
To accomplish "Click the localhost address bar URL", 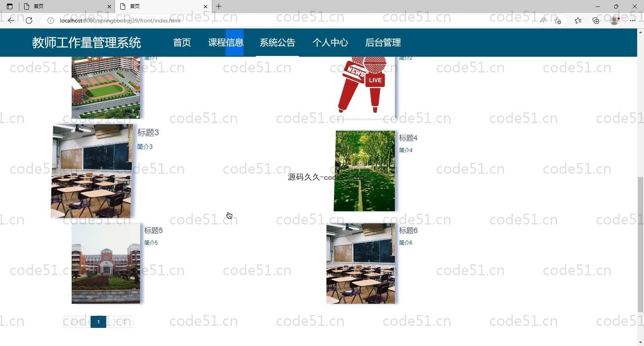I will click(x=120, y=21).
